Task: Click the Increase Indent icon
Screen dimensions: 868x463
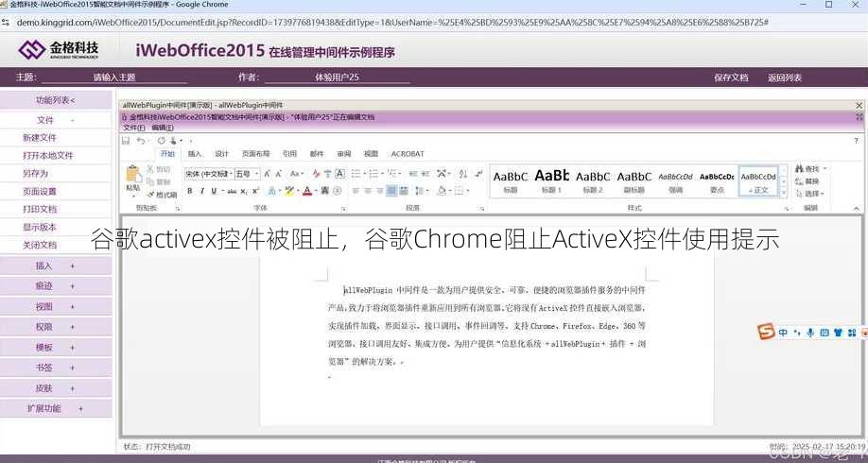Action: pos(425,173)
